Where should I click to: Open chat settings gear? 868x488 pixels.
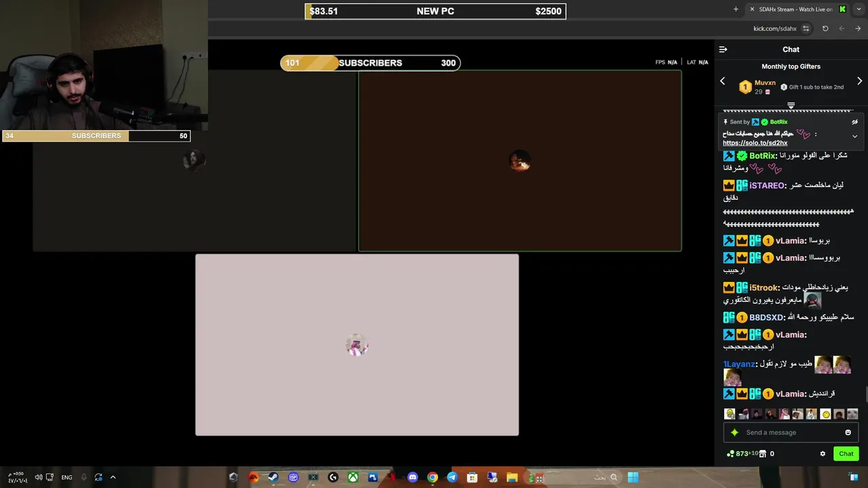[823, 453]
